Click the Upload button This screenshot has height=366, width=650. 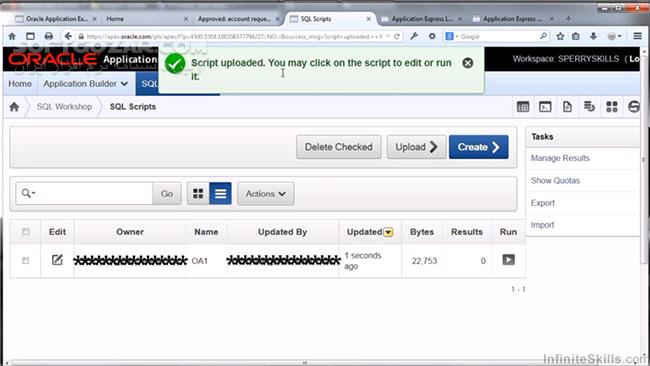pyautogui.click(x=416, y=147)
